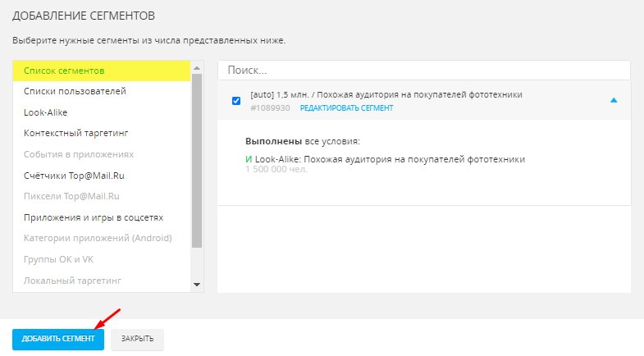Click 'Выполнены все условия:' label
644x356 pixels.
(x=302, y=141)
